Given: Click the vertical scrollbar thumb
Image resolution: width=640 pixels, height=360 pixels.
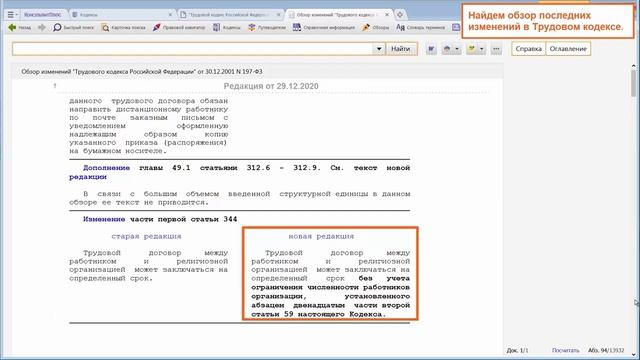Looking at the screenshot, I should tap(633, 83).
